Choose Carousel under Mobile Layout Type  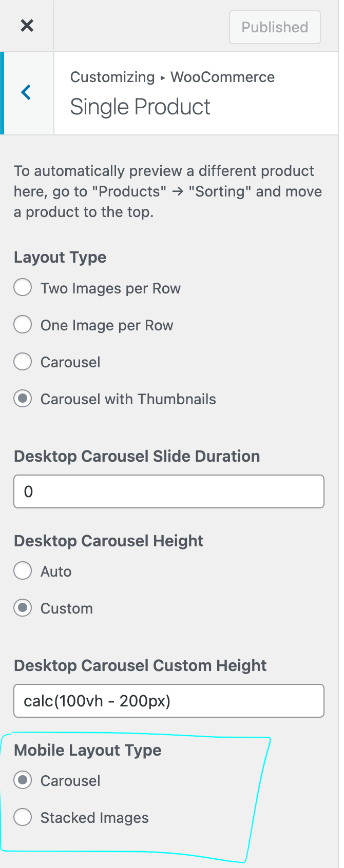[23, 780]
